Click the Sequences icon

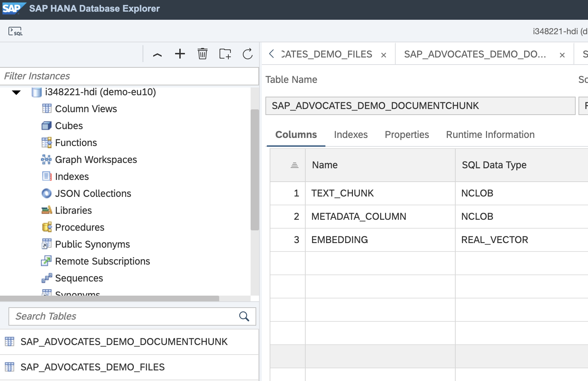(x=47, y=278)
